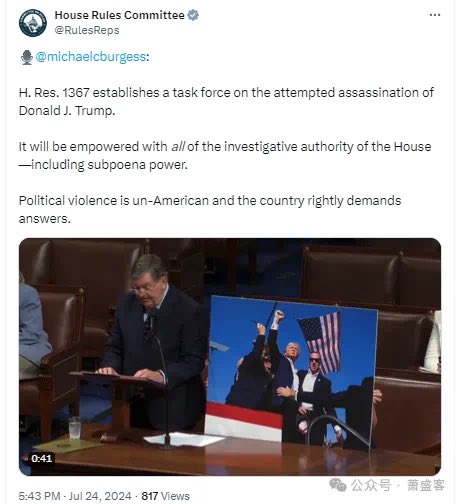460x504 pixels.
Task: Click the 公众号 · 萧盛客 watermark text
Action: click(x=398, y=485)
